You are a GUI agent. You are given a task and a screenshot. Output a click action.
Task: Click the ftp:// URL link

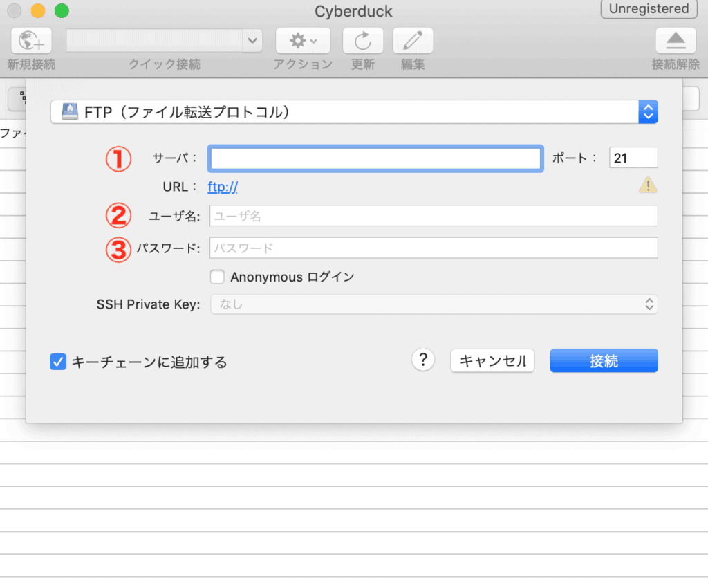(223, 187)
